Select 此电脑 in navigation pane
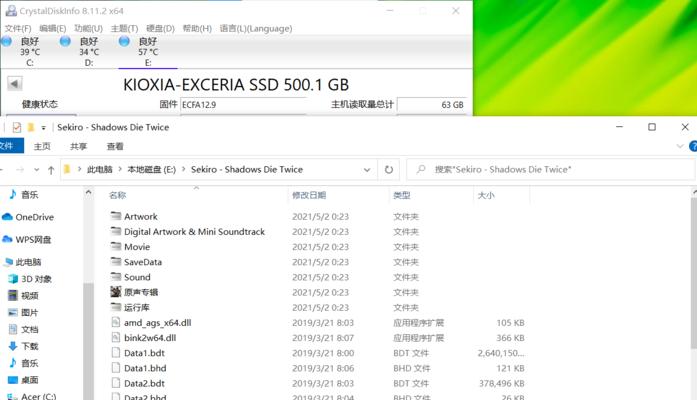This screenshot has width=697, height=400. tap(23, 262)
